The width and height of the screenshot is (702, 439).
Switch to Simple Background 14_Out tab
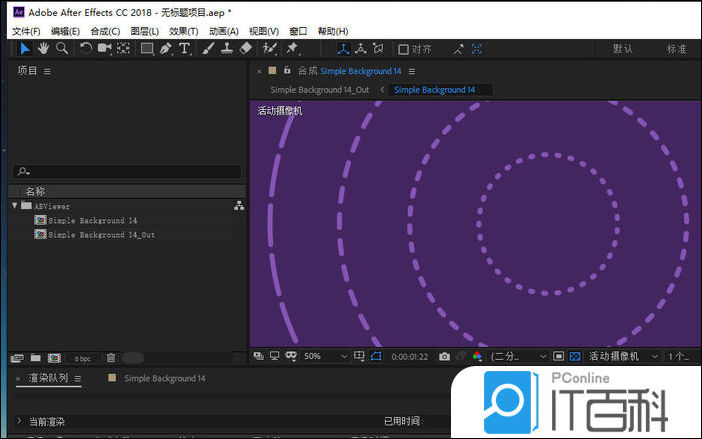[319, 90]
